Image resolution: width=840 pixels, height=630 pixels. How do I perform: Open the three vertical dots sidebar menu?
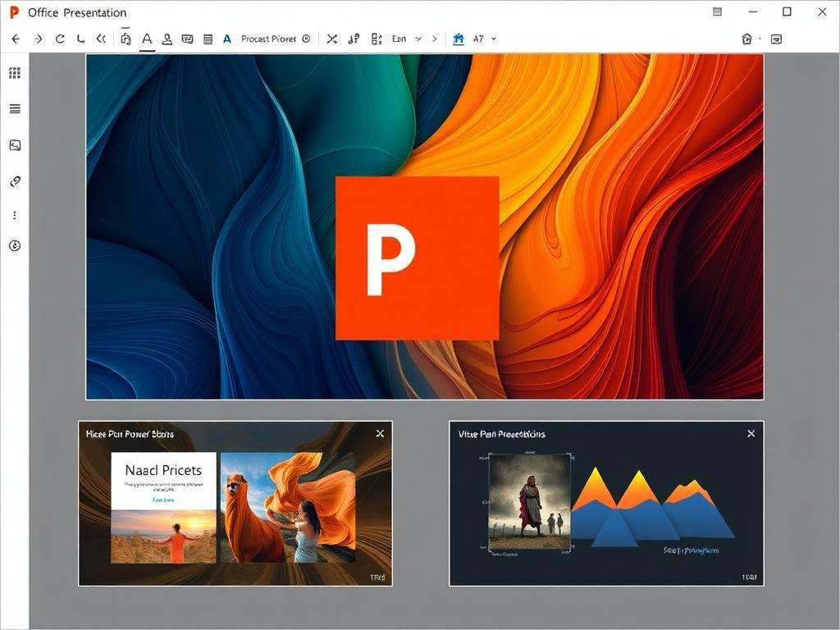pos(15,216)
